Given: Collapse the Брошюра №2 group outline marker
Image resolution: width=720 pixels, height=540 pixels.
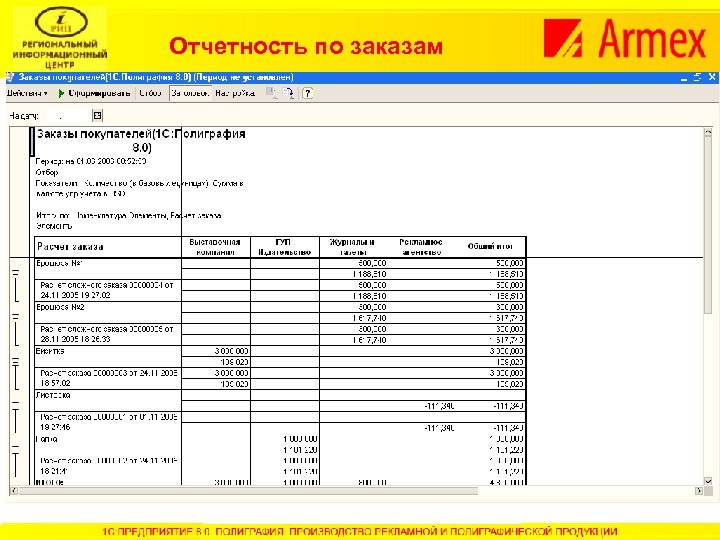Looking at the screenshot, I should pos(16,317).
